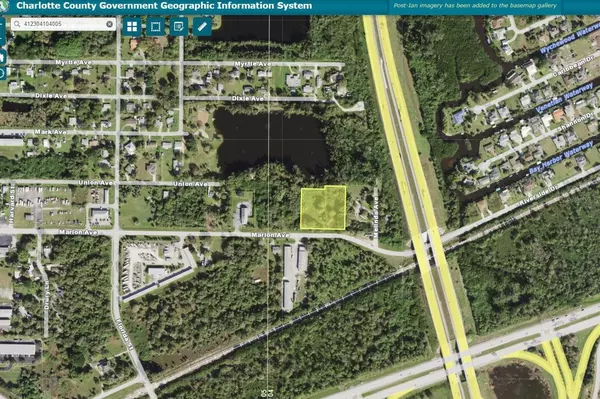
Task: Zoom out with the minus button
Action: (x=2, y=39)
